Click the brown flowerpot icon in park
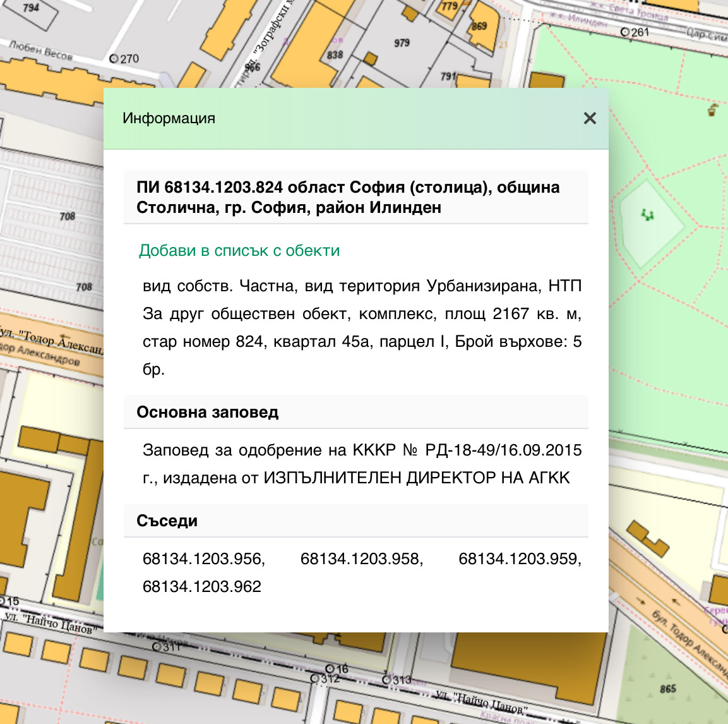The height and width of the screenshot is (724, 728). click(712, 111)
